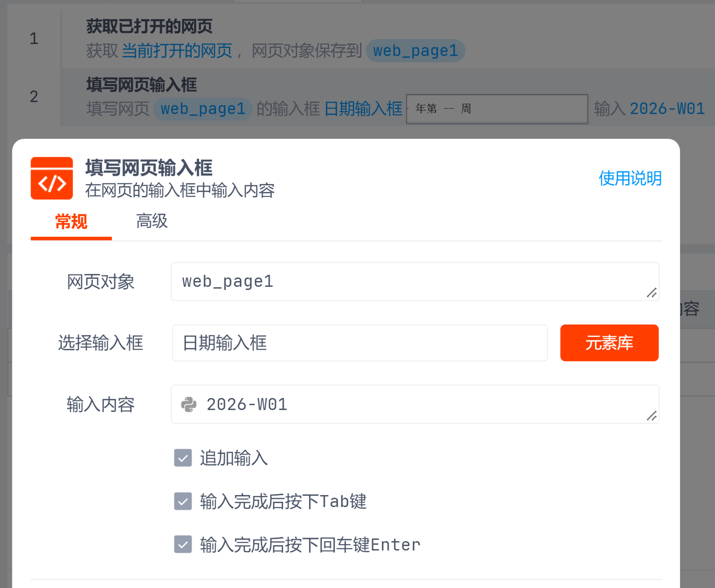
Task: Click 当前打开的网页 link in step 1
Action: [x=177, y=51]
